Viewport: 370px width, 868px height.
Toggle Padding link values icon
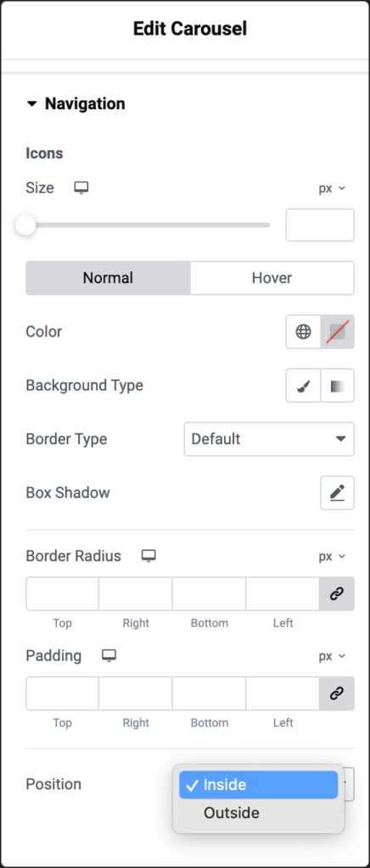337,693
